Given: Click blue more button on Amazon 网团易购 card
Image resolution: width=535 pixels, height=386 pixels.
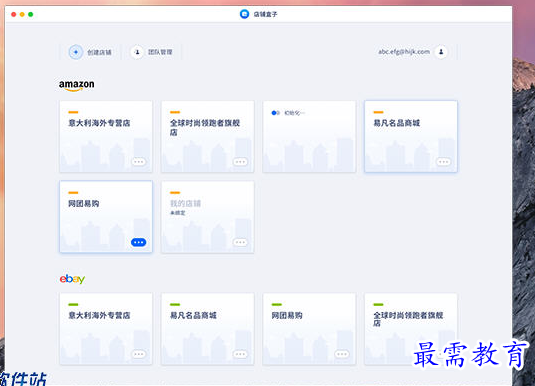Looking at the screenshot, I should point(139,242).
